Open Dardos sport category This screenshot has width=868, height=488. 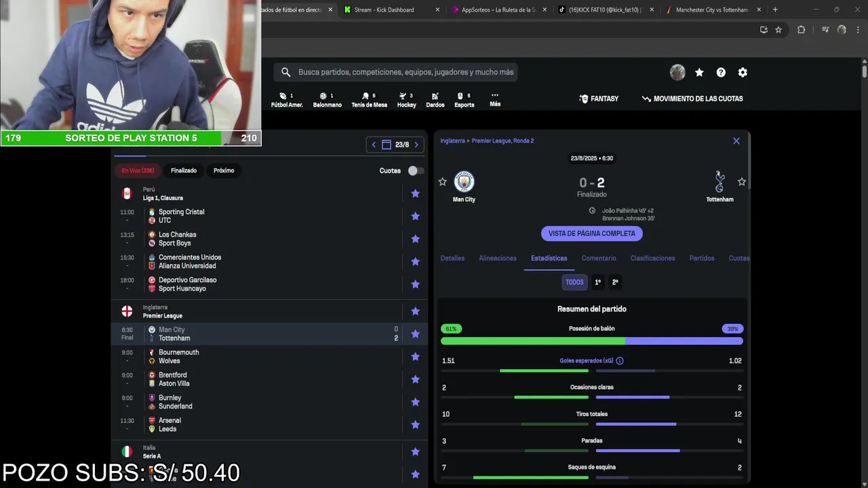point(435,100)
